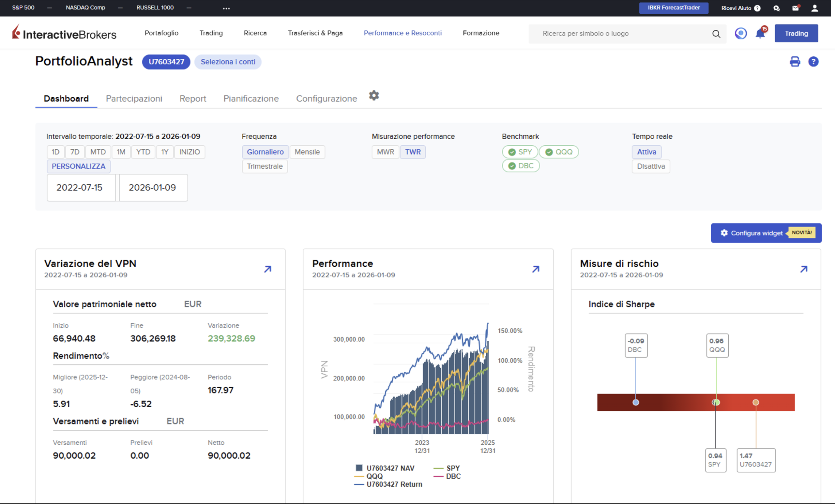Open the messages envelope icon
835x504 pixels.
click(796, 8)
